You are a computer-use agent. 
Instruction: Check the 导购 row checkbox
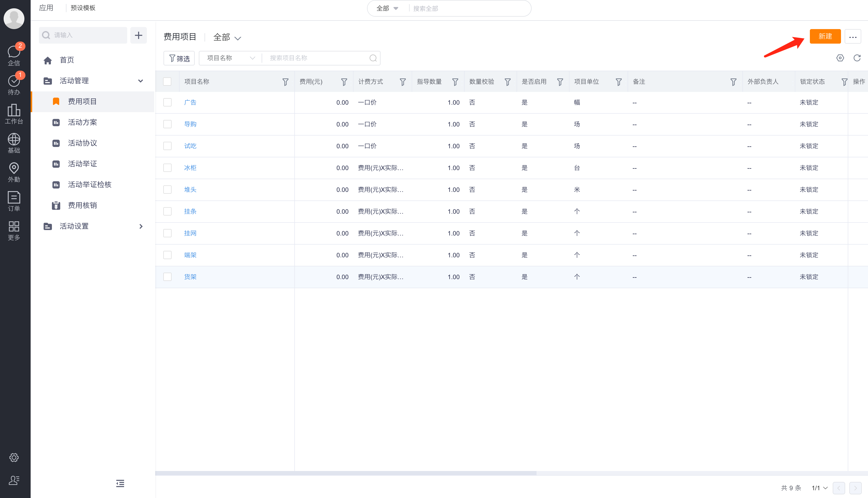pyautogui.click(x=167, y=124)
